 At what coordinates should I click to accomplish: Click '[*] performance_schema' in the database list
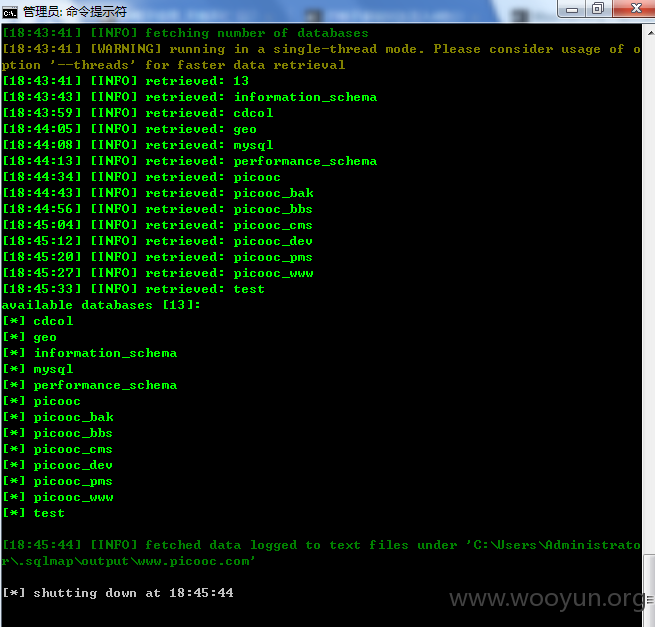pos(90,385)
